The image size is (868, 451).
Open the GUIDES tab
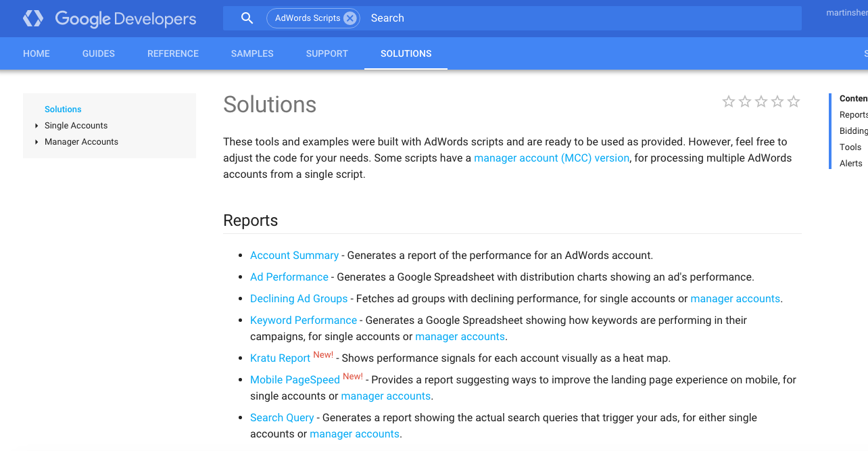99,53
